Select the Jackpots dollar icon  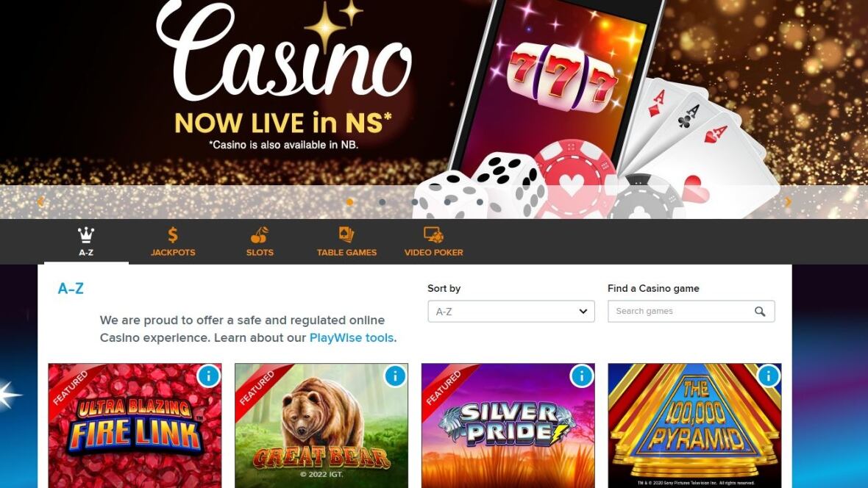173,235
